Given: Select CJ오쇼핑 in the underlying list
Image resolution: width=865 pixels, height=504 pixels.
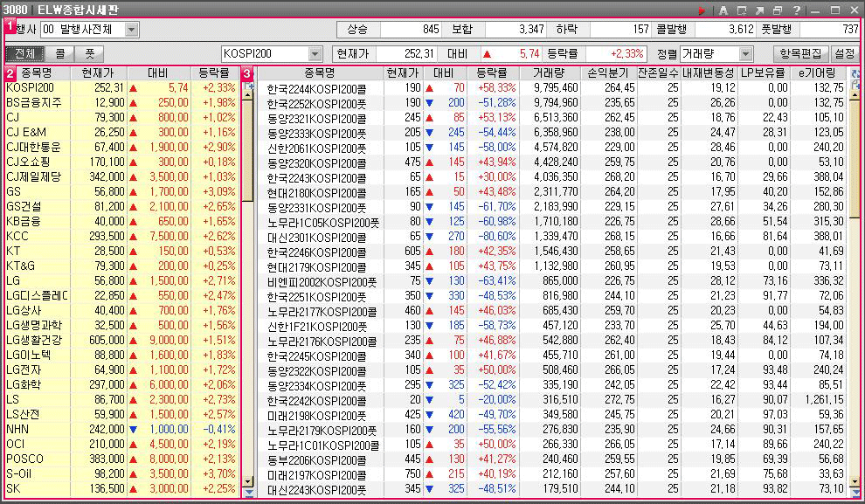Looking at the screenshot, I should coord(121,162).
